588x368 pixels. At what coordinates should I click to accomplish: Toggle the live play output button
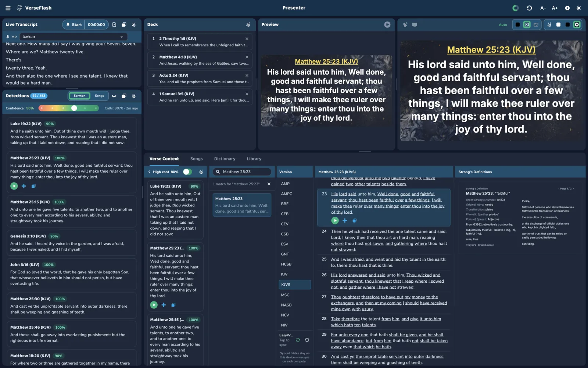(x=577, y=25)
